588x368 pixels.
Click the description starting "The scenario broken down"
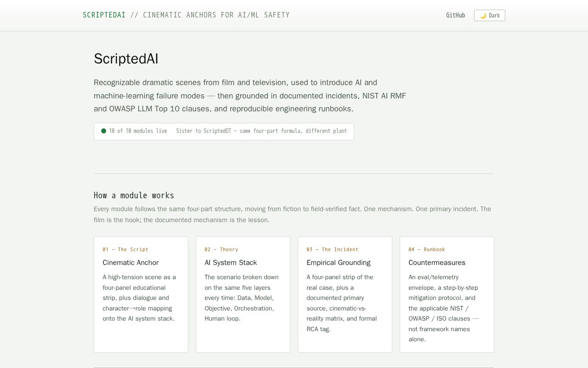tap(242, 298)
